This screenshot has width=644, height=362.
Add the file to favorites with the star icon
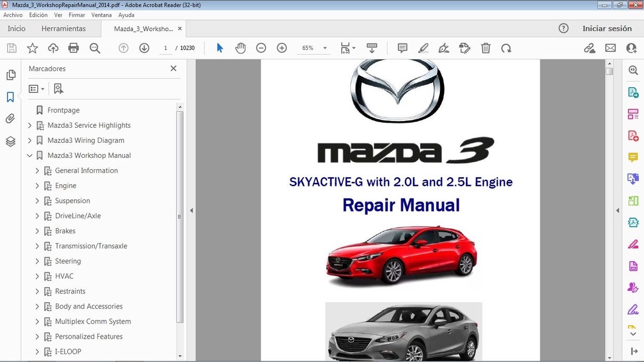click(x=32, y=48)
